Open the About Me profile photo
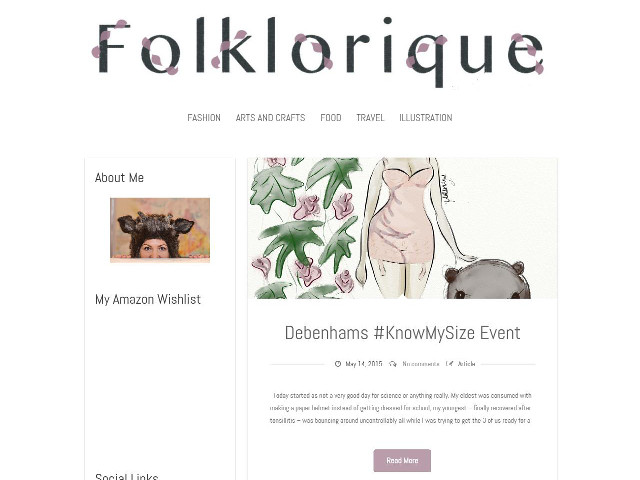This screenshot has width=640, height=480. tap(160, 230)
